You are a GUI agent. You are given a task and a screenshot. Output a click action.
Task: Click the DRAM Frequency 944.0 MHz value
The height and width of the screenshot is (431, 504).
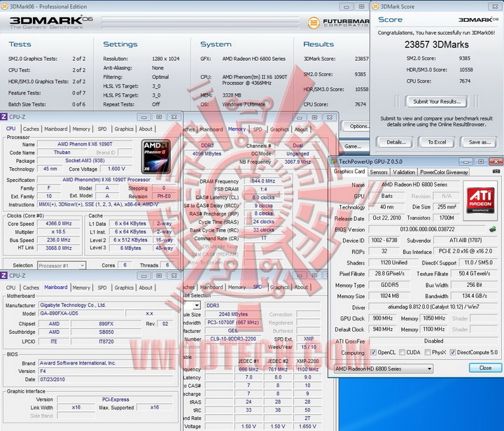click(264, 181)
